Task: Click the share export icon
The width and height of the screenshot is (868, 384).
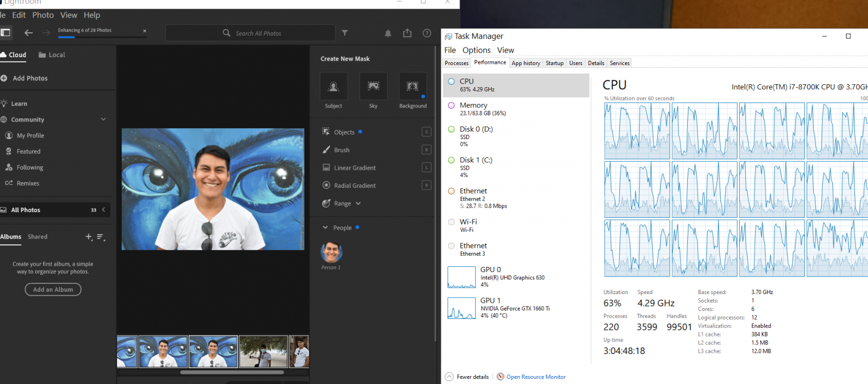Action: (x=407, y=33)
